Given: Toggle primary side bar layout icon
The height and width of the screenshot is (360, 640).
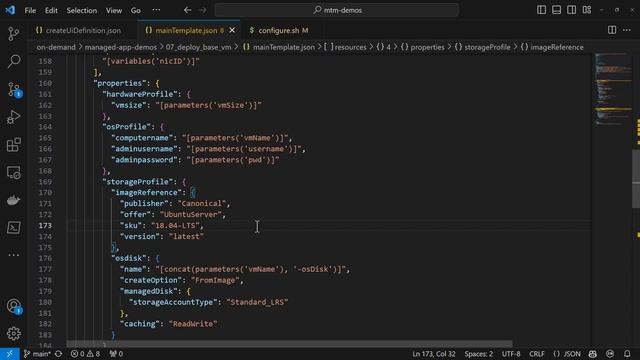Looking at the screenshot, I should pyautogui.click(x=541, y=10).
